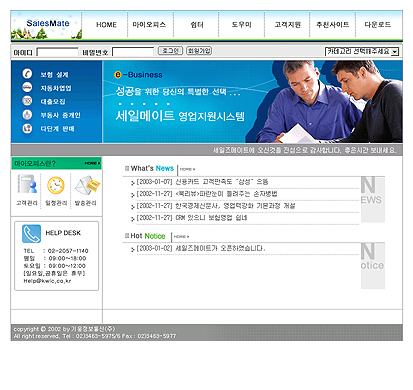Focus the 비밀번호 password field
The height and width of the screenshot is (390, 413).
(x=133, y=52)
